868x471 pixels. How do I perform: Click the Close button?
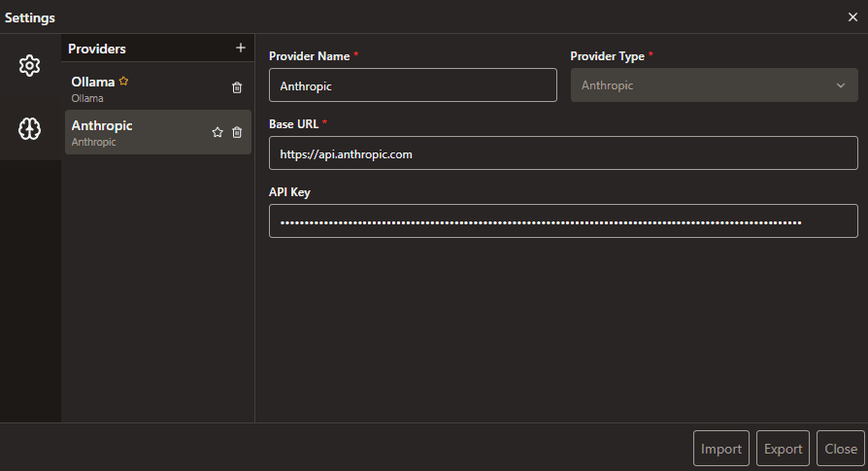841,449
